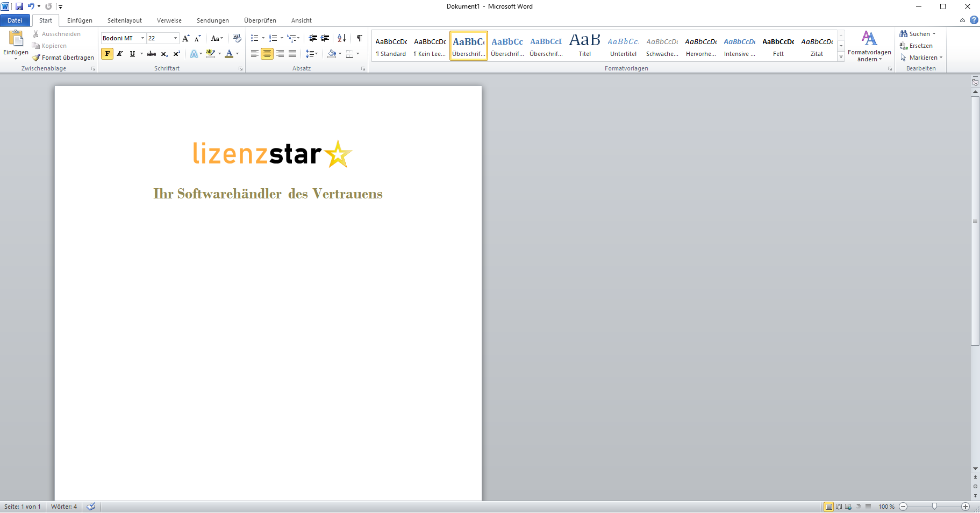Apply strikethrough formatting icon
The image size is (980, 513).
[x=152, y=54]
